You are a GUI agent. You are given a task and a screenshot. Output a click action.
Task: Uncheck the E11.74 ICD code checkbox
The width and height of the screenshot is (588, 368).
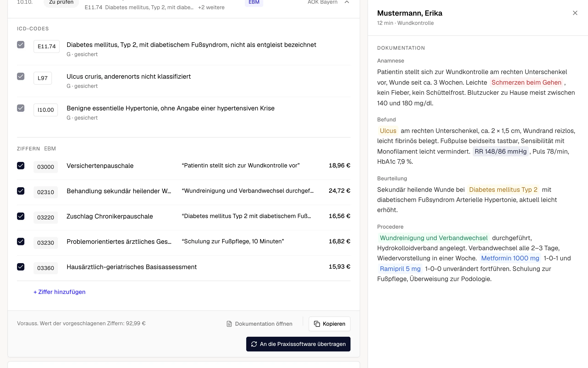[x=21, y=45]
